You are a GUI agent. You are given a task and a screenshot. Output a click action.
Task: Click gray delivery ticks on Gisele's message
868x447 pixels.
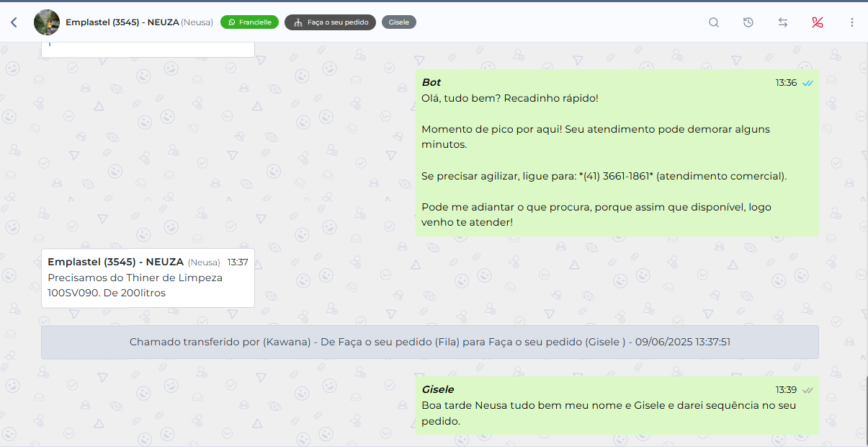point(808,390)
